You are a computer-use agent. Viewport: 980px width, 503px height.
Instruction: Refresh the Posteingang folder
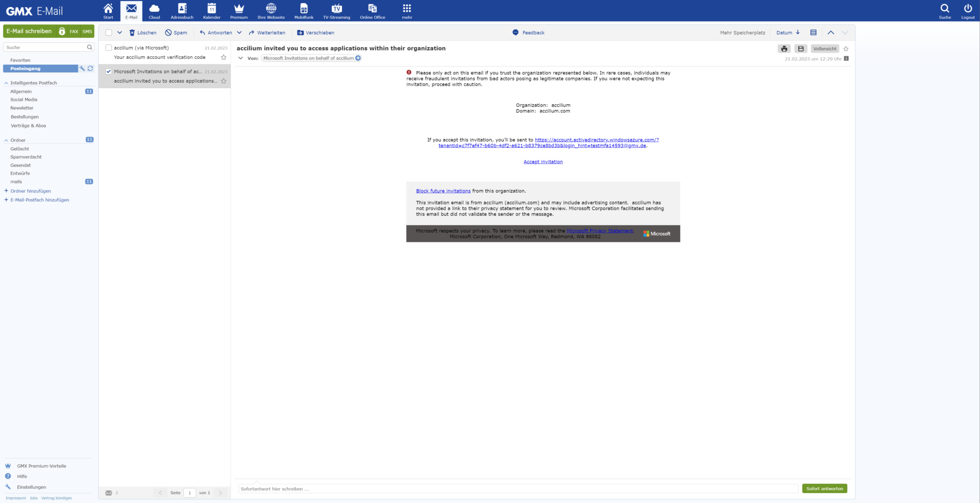point(90,69)
